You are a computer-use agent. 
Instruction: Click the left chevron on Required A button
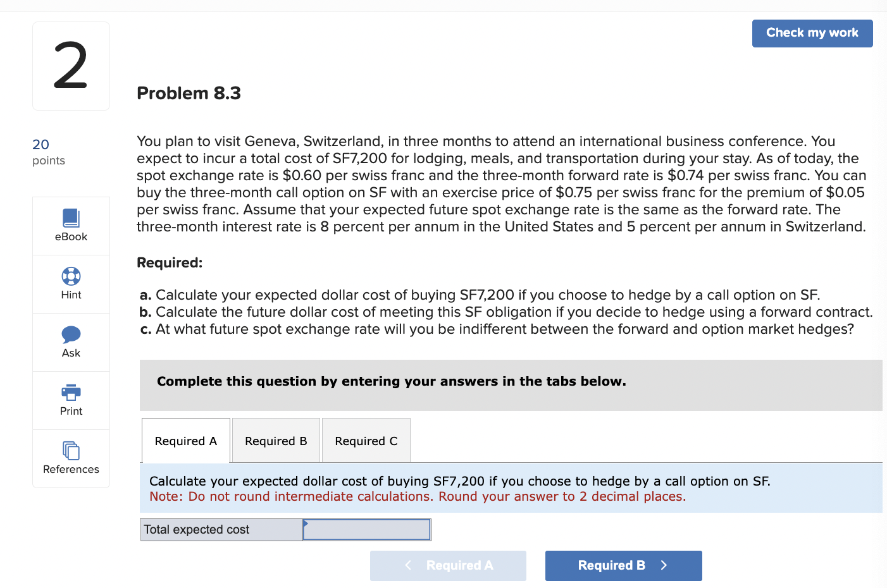pyautogui.click(x=407, y=565)
